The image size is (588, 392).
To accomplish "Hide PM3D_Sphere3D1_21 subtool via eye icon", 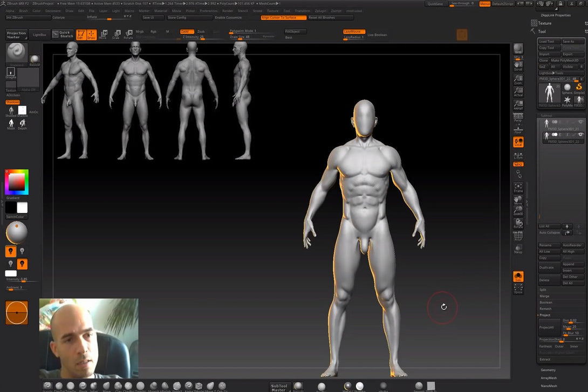I will point(581,122).
